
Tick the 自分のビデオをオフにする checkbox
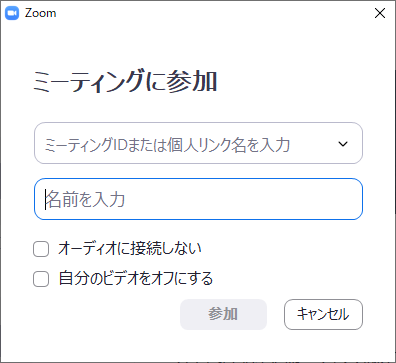(41, 279)
